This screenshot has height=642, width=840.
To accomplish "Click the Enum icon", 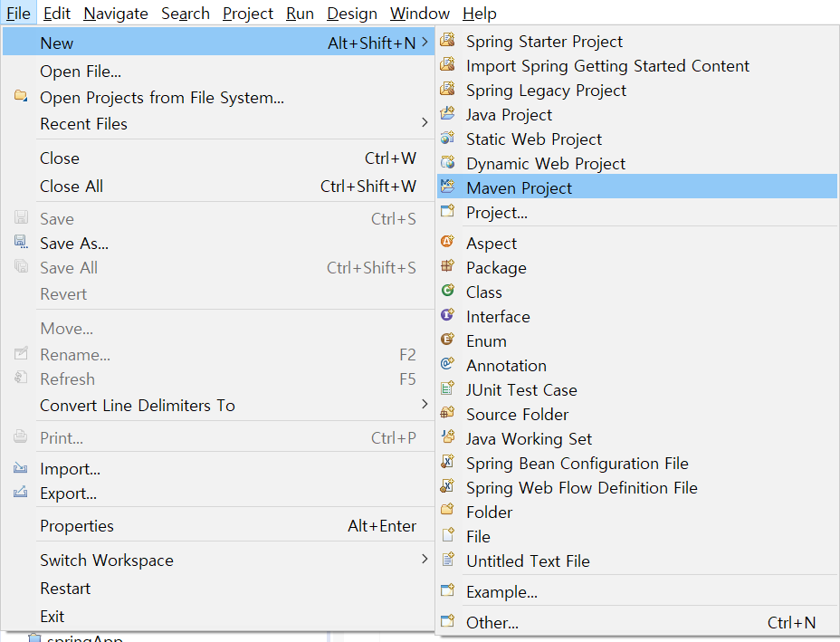I will click(447, 340).
